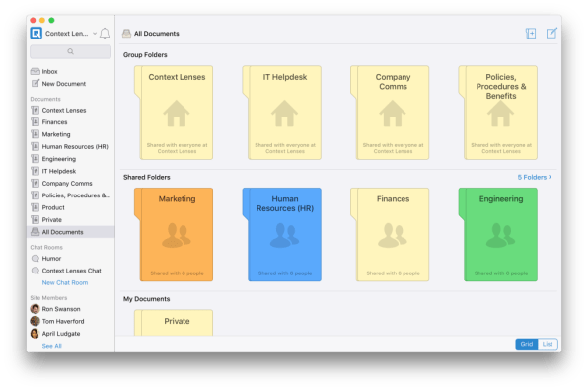Click the sidebar search field
Image resolution: width=588 pixels, height=390 pixels.
(70, 51)
